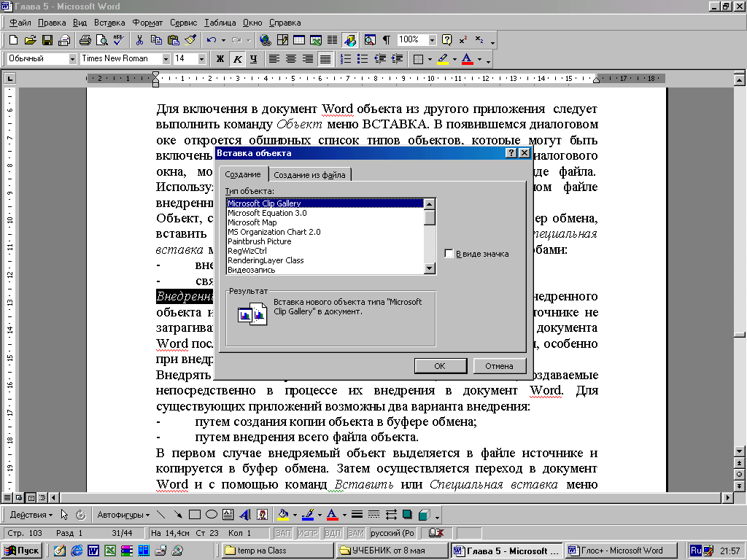Click the bulleted list icon

point(363,58)
